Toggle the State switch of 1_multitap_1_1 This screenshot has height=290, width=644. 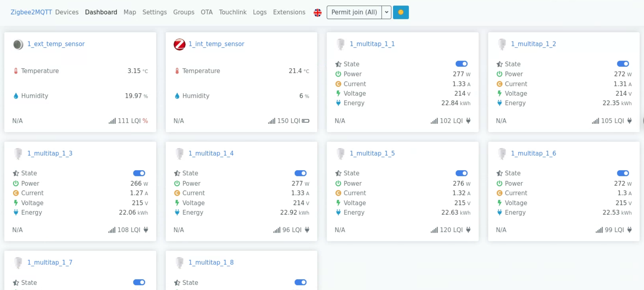461,64
